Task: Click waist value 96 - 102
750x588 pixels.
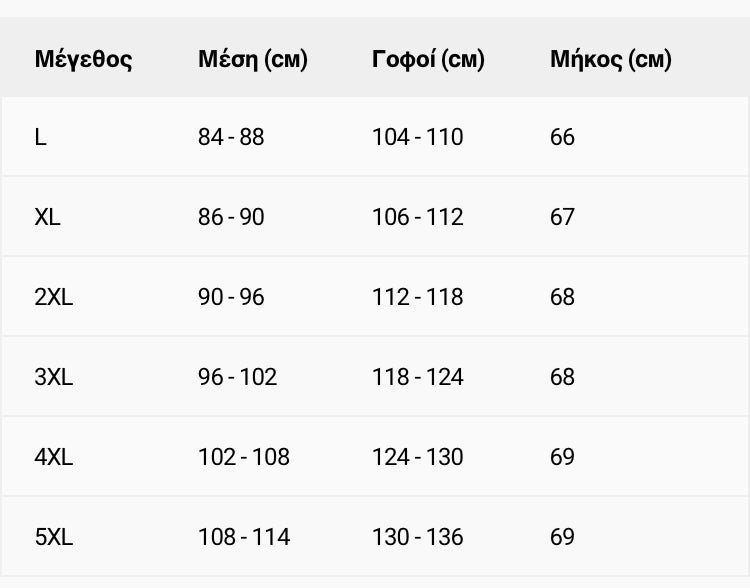Action: (x=238, y=377)
